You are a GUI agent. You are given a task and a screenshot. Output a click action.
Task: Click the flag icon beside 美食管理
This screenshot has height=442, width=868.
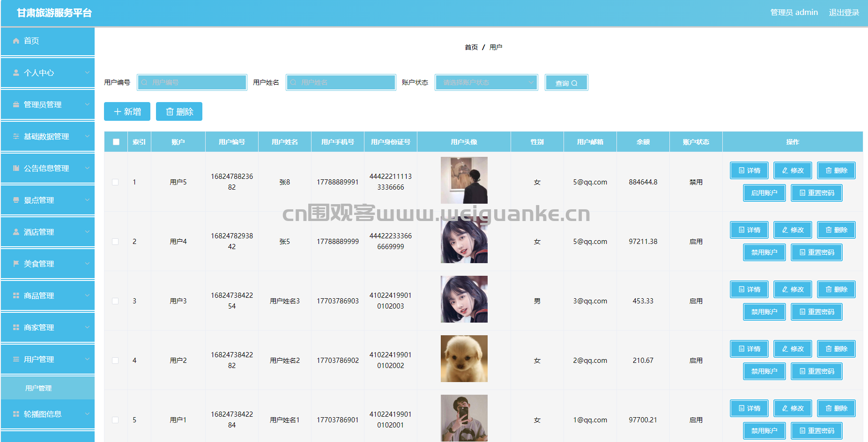pos(16,264)
